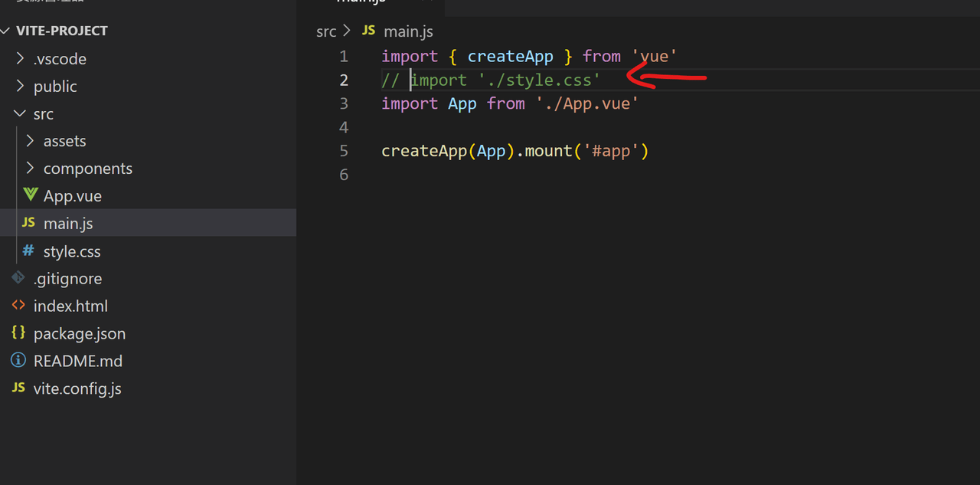Collapse the VITE-PROJECT root folder chevron
The width and height of the screenshot is (980, 485).
(6, 31)
